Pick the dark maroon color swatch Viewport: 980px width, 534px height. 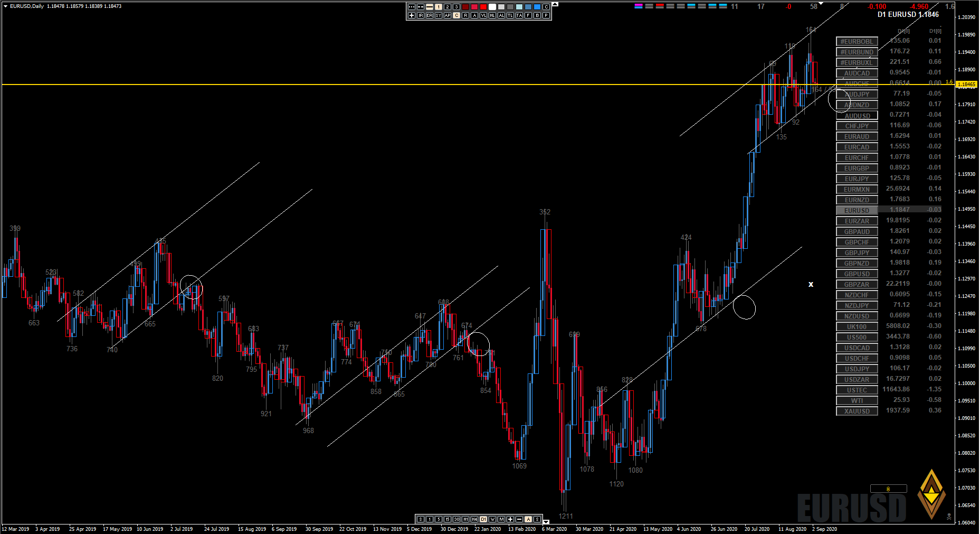465,7
